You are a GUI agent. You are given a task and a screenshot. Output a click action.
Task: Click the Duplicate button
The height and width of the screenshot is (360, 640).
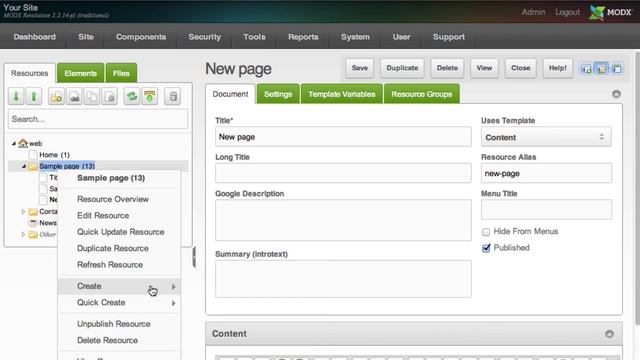click(402, 68)
